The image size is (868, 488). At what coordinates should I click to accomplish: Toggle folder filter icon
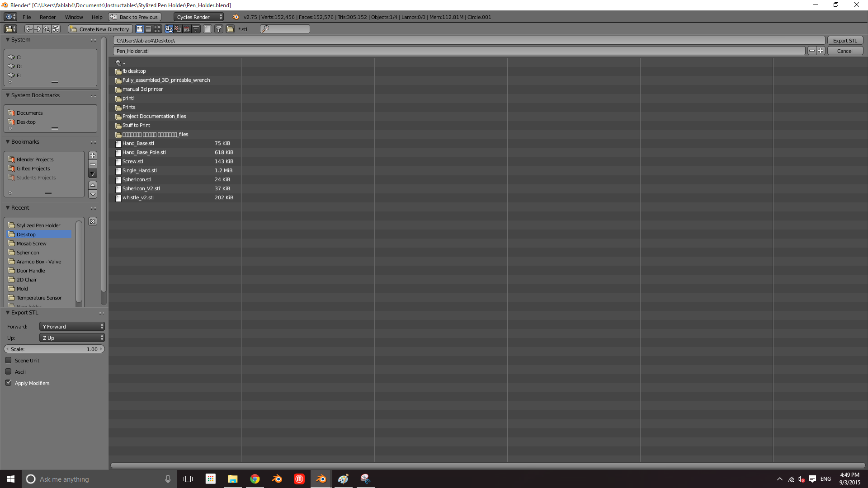230,29
